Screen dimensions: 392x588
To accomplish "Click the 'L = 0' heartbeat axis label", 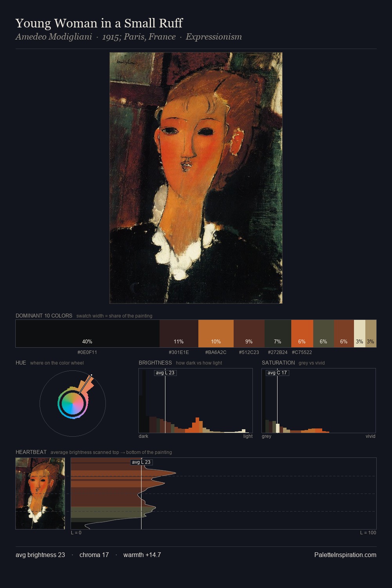I will [x=76, y=532].
